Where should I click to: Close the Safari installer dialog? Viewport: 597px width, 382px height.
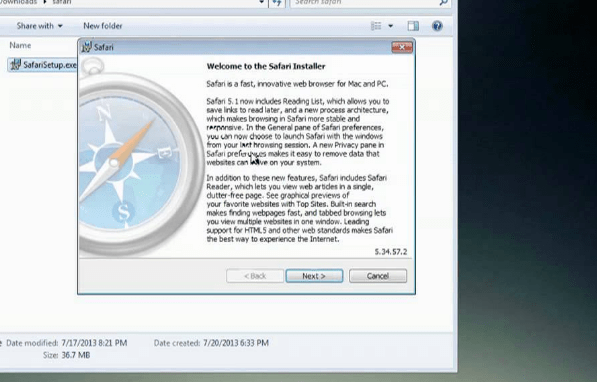pos(402,47)
